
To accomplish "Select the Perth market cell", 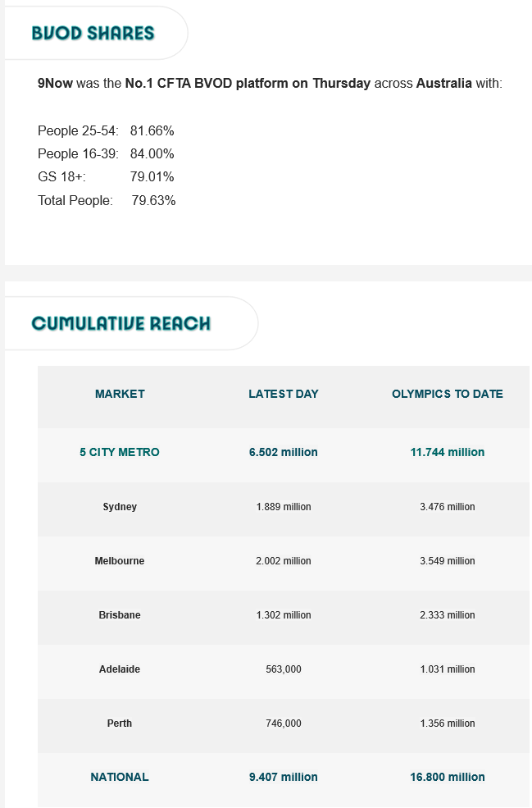I will pyautogui.click(x=120, y=724).
